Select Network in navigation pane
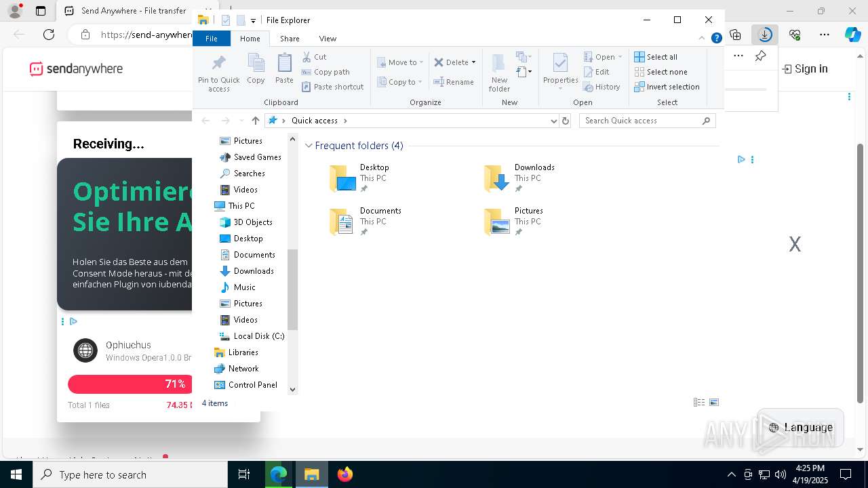868x488 pixels. 237,369
